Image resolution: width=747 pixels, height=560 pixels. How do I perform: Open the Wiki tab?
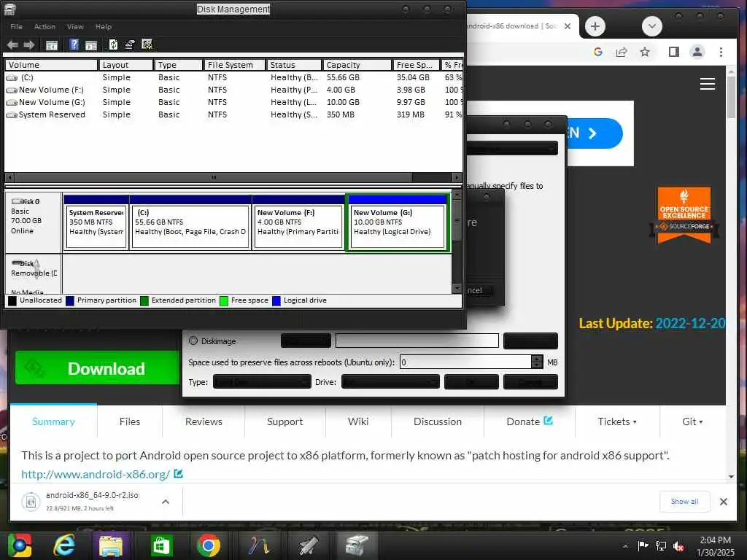point(358,421)
